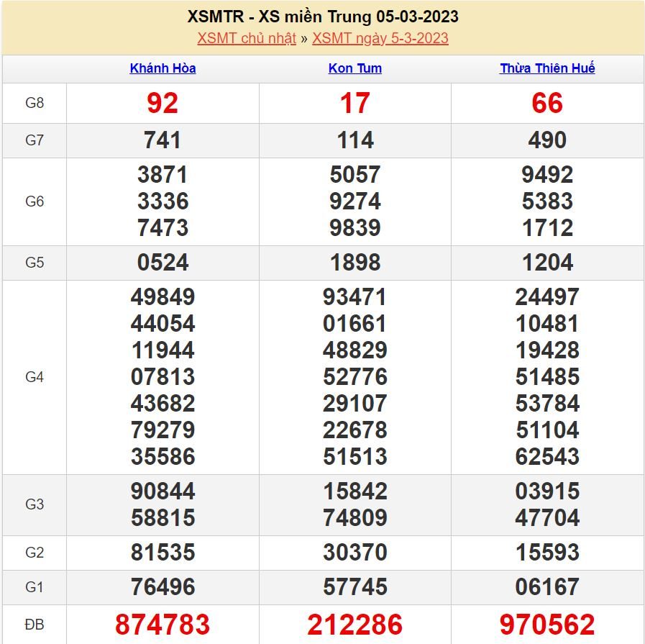Click the G4 number 07813
Screen dimensions: 645x644
(163, 377)
